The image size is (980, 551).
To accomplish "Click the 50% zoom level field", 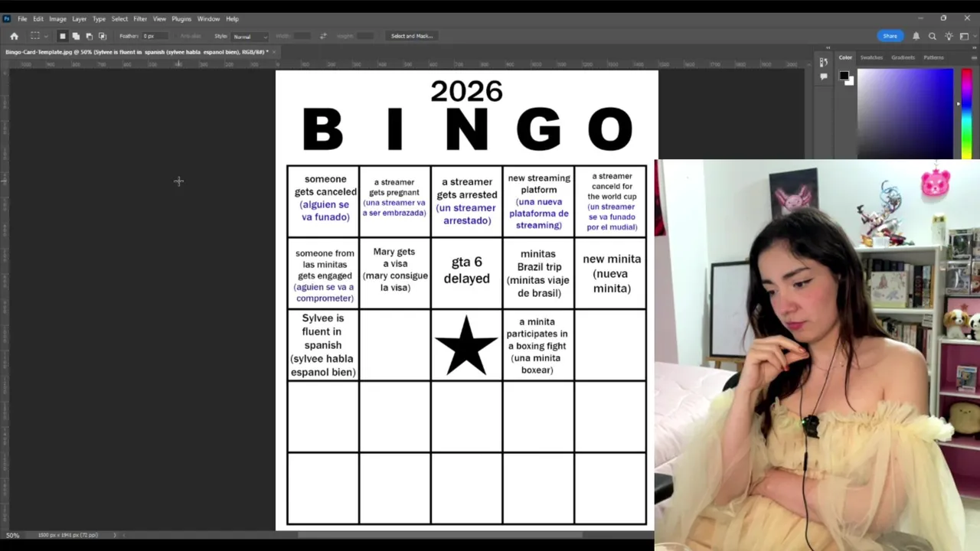I will [13, 535].
